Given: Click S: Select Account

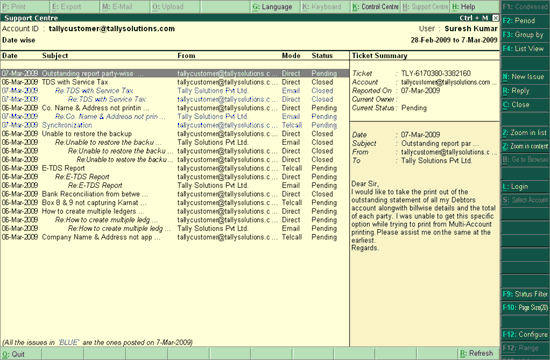Looking at the screenshot, I should 525,200.
